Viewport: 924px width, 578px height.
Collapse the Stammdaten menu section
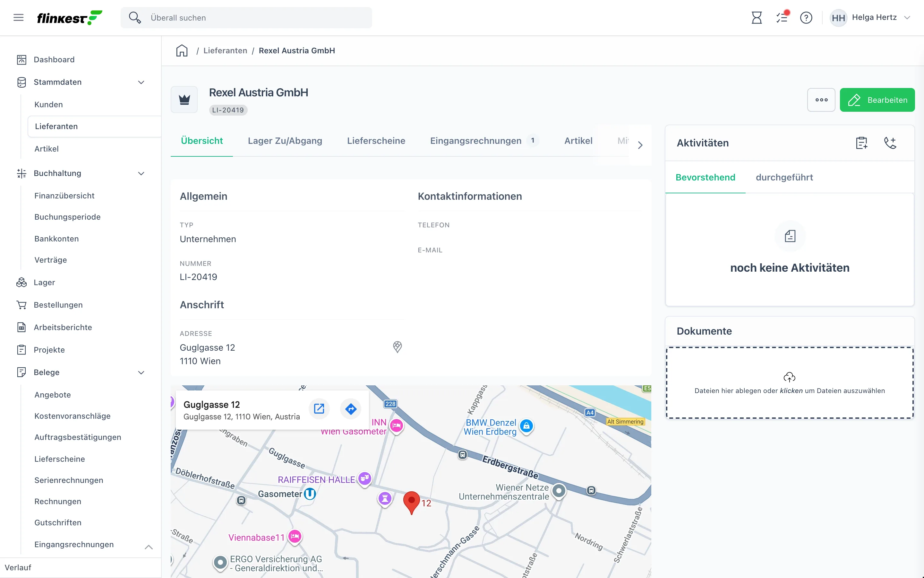click(x=141, y=82)
